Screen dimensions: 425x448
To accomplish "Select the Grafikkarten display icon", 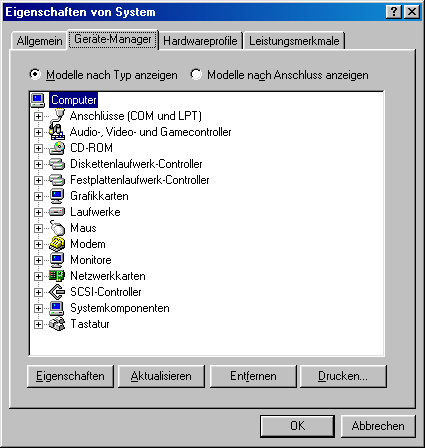I will pos(57,196).
